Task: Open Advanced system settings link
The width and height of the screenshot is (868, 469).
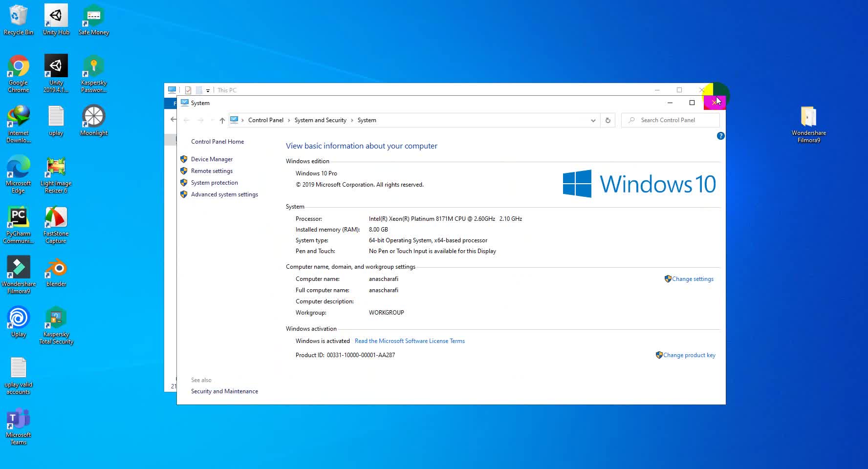Action: point(224,194)
